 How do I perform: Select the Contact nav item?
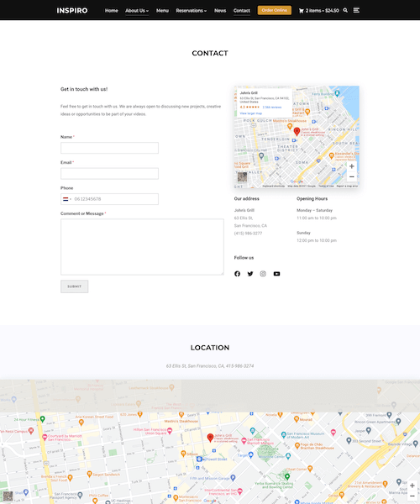[x=242, y=11]
